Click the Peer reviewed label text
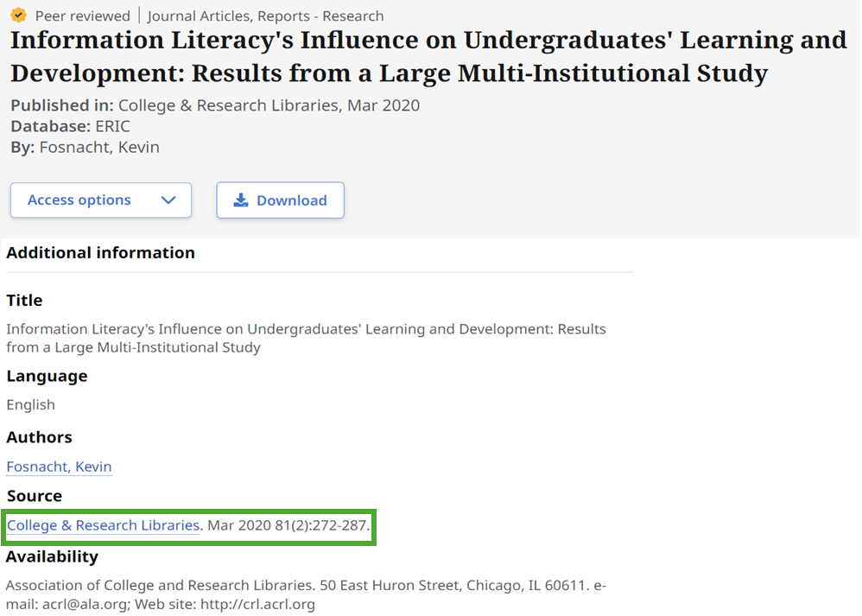This screenshot has width=862, height=616. (82, 15)
